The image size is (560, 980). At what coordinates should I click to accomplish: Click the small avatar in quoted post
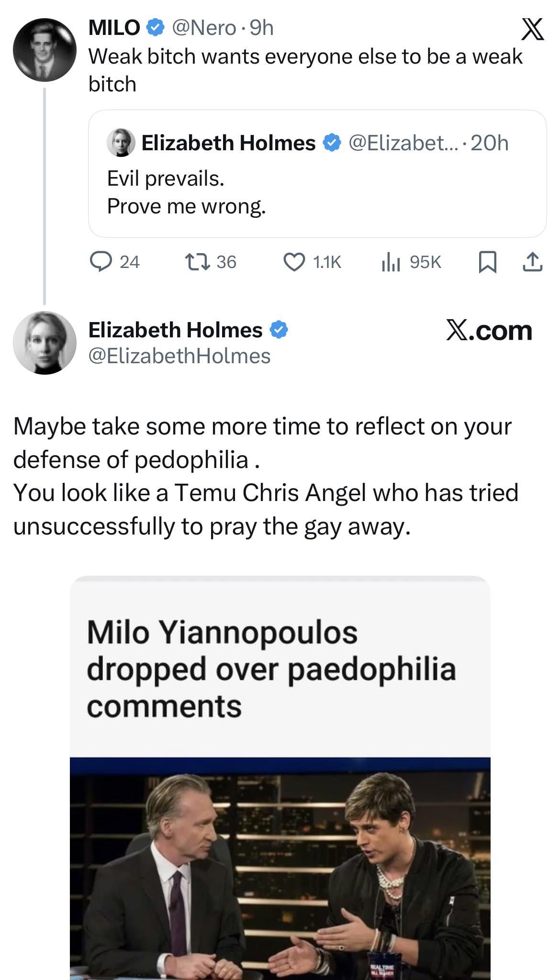[x=120, y=143]
